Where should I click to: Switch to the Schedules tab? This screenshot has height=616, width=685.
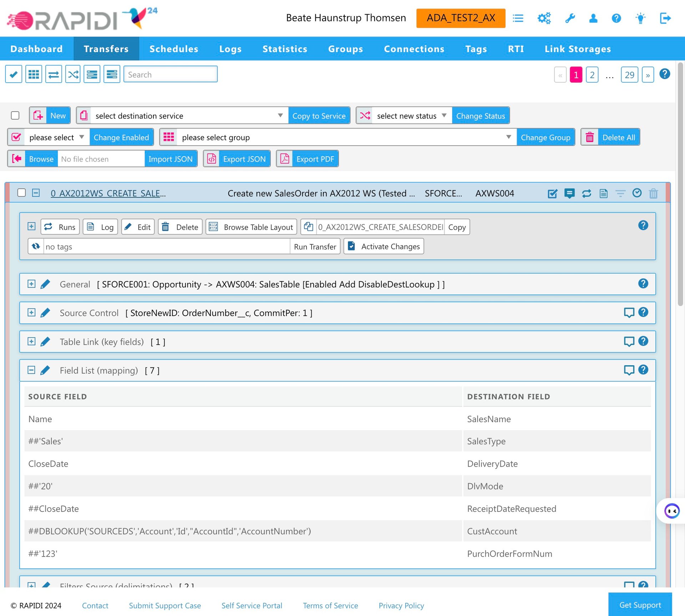pyautogui.click(x=174, y=49)
